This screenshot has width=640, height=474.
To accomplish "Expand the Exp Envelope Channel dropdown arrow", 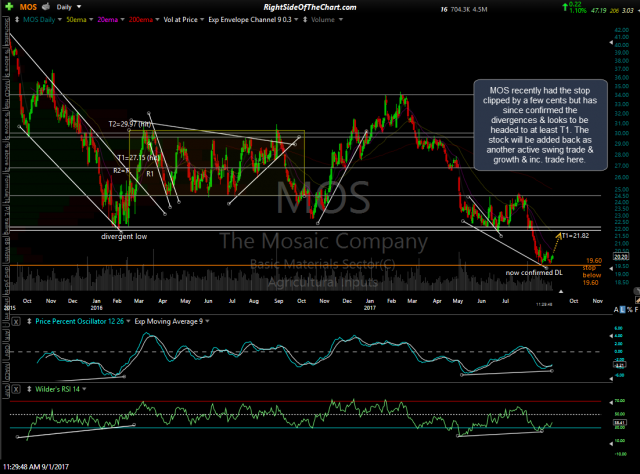I will tap(296, 20).
